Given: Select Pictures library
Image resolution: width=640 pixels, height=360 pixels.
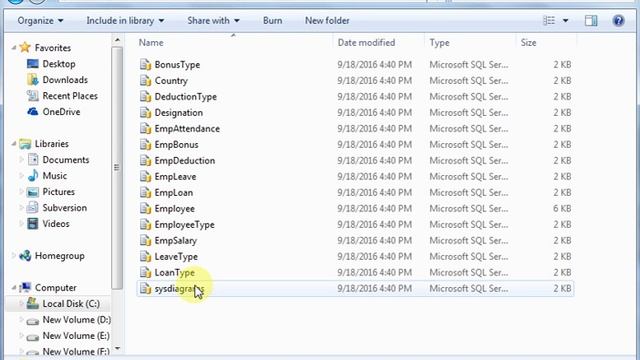Looking at the screenshot, I should (58, 191).
